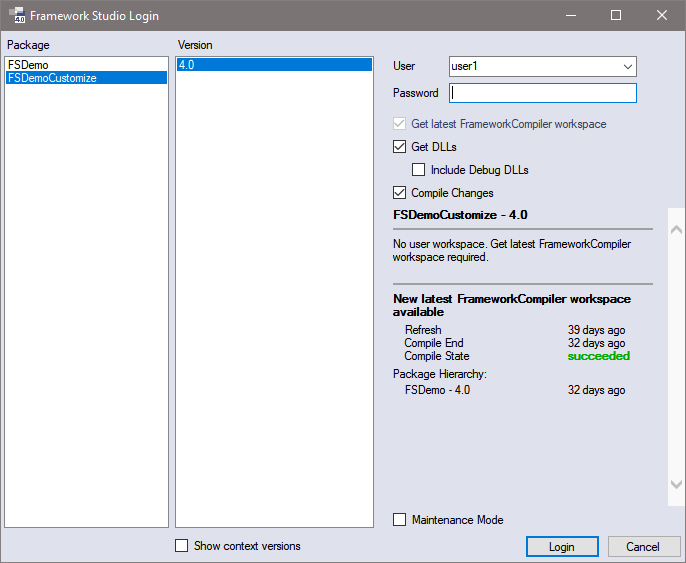Open the User dropdown
686x563 pixels.
[x=627, y=66]
